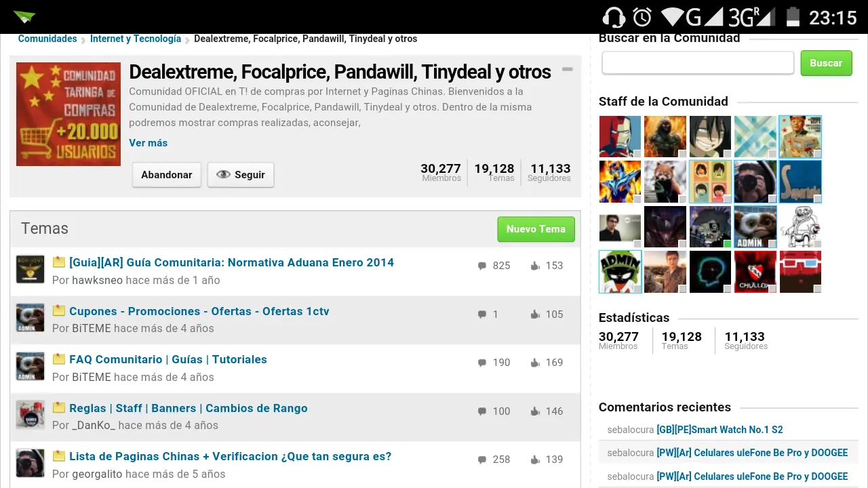Visit the _DanKo_ author profile link
Screen dimensions: 868x488
coord(94,425)
